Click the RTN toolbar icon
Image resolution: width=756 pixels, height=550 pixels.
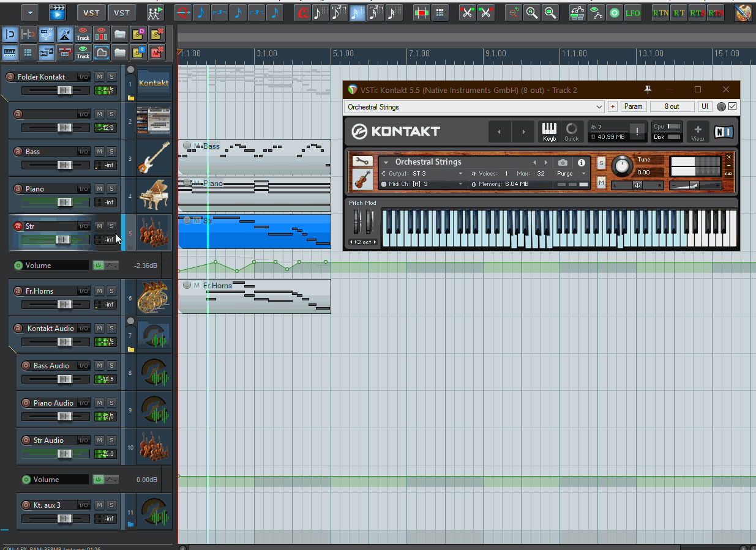point(661,12)
